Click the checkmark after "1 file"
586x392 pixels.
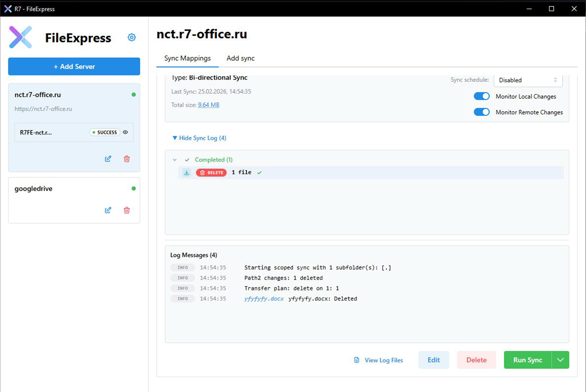pyautogui.click(x=260, y=172)
